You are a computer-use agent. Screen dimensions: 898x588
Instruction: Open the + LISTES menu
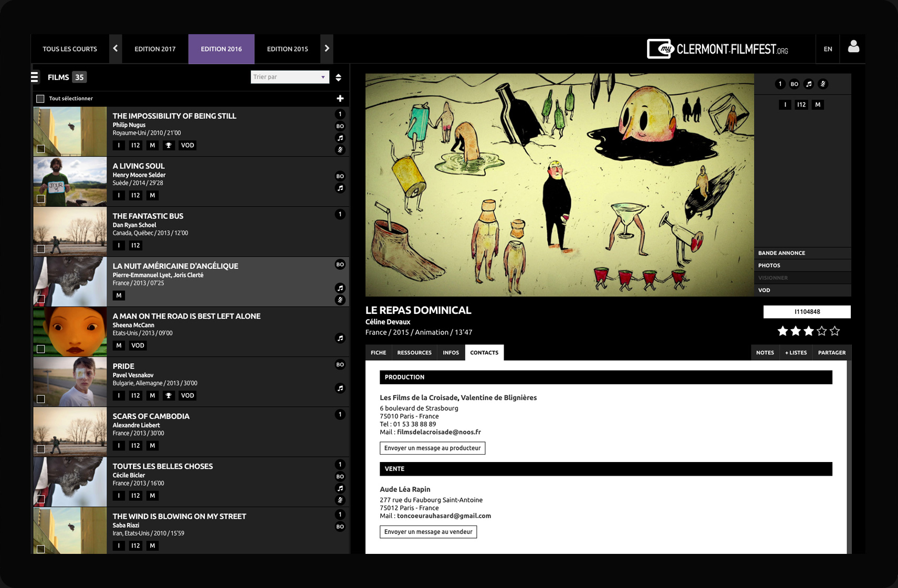click(x=796, y=353)
